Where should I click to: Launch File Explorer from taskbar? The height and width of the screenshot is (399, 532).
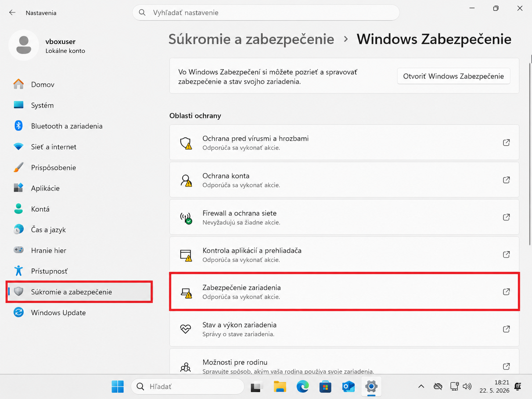[280, 387]
